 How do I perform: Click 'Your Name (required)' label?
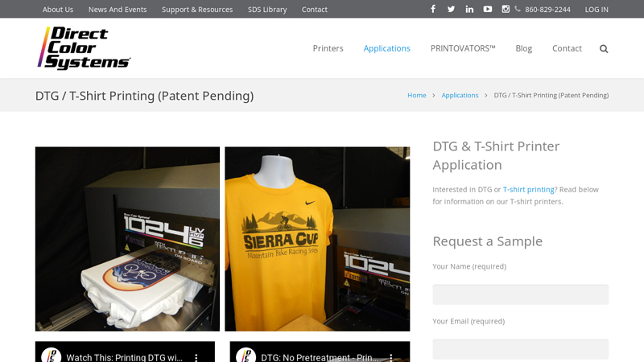click(x=469, y=266)
